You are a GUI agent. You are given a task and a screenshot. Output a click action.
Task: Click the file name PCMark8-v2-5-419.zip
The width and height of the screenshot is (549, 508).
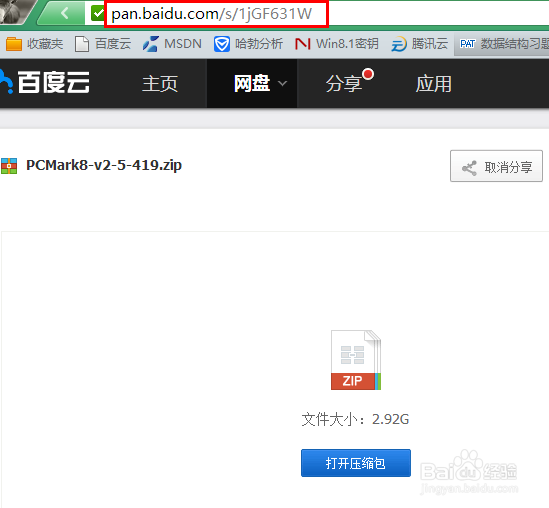pyautogui.click(x=104, y=165)
